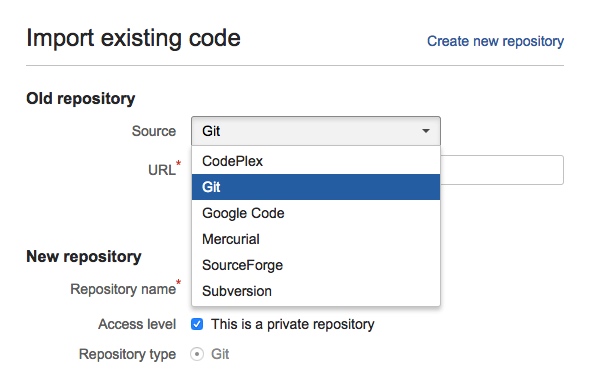Click the Source dropdown arrow
The width and height of the screenshot is (590, 371).
(x=426, y=131)
